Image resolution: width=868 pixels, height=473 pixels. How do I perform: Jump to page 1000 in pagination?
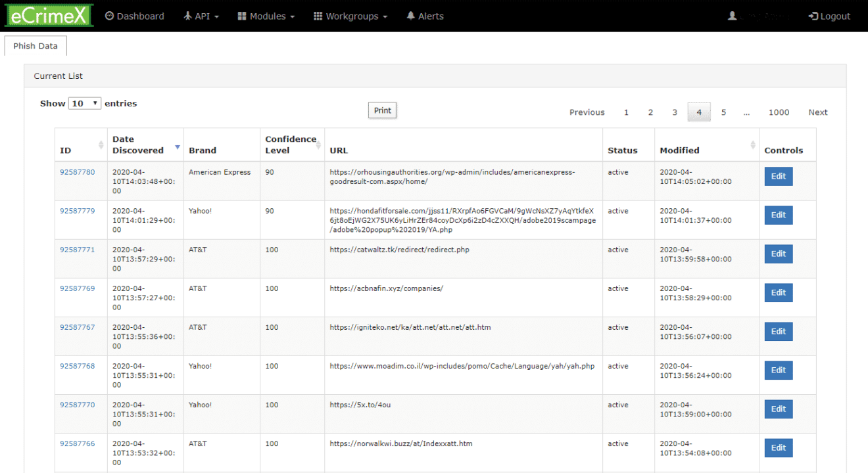779,112
